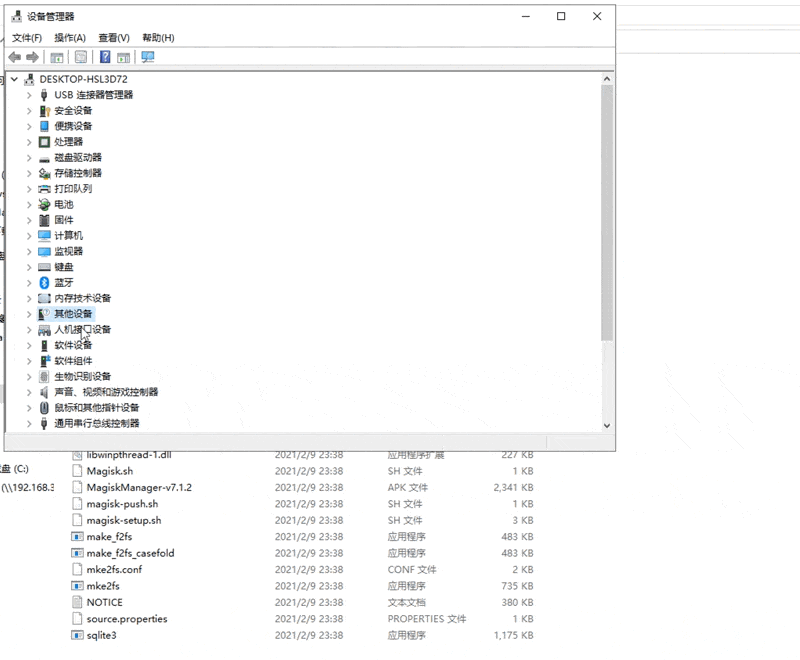Click the 生物识别设备 fingerprint icon
This screenshot has width=800, height=660.
44,376
